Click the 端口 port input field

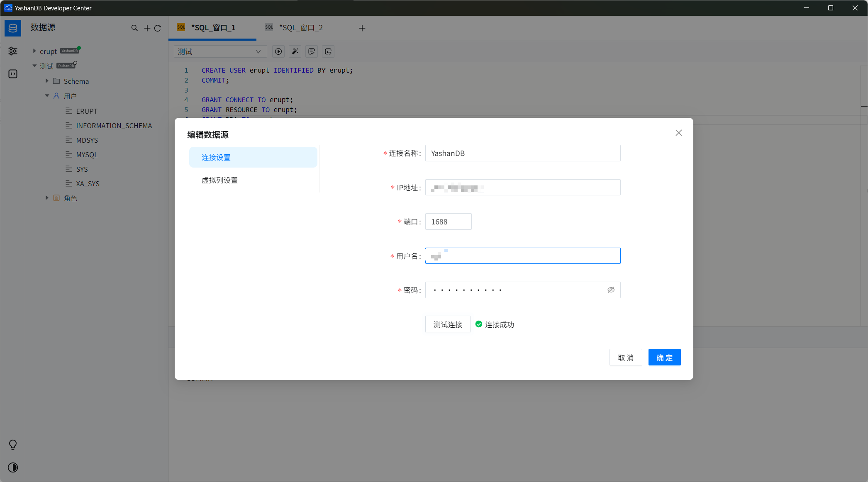coord(448,222)
